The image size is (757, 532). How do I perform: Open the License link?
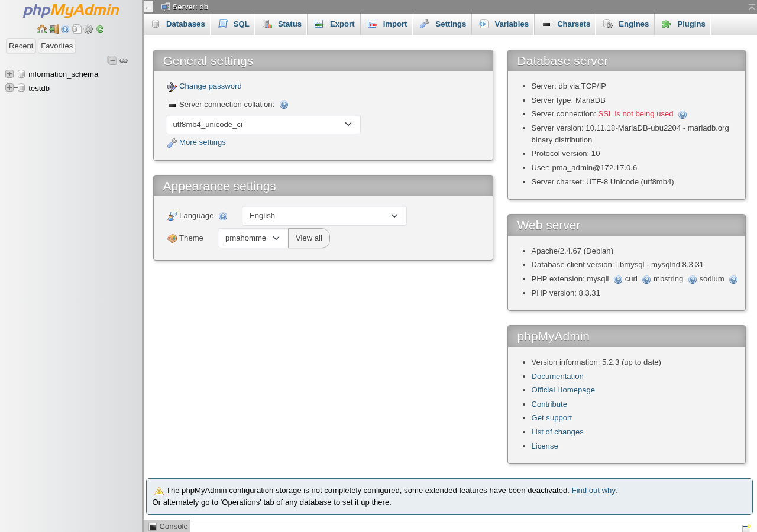545,446
